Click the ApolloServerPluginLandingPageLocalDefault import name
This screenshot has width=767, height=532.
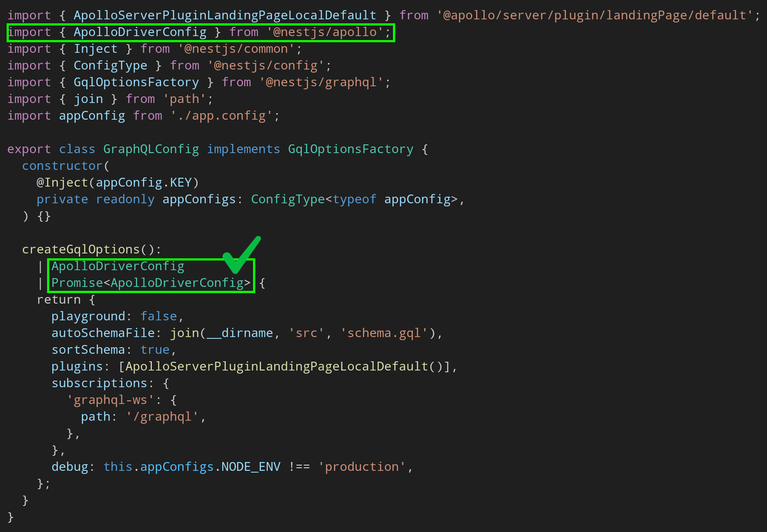pyautogui.click(x=224, y=15)
